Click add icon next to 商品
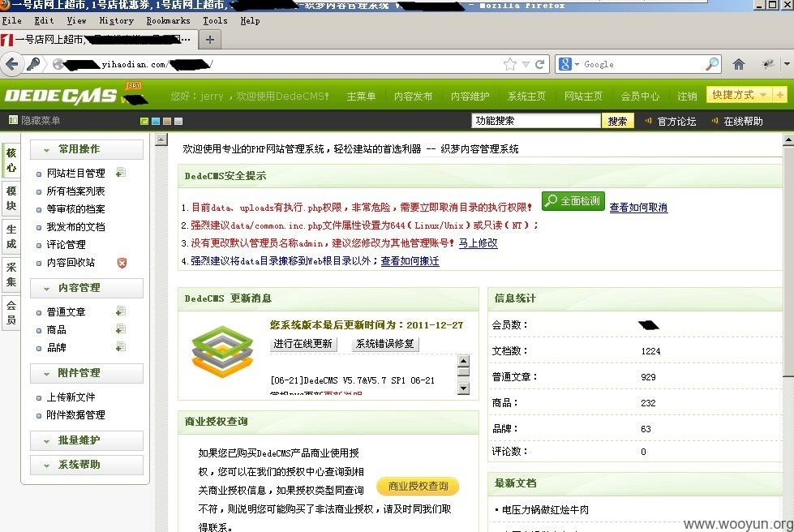Screen dimensions: 794x532 tap(121, 329)
